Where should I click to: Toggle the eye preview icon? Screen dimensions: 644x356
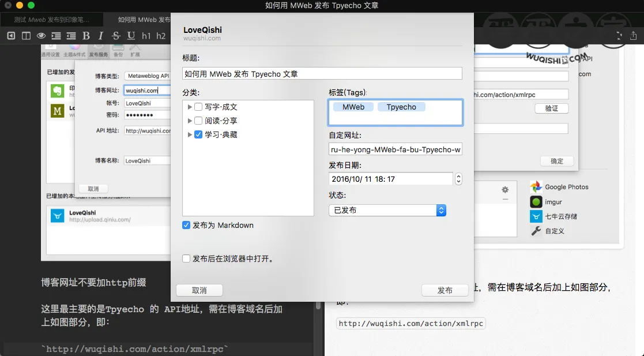(41, 36)
